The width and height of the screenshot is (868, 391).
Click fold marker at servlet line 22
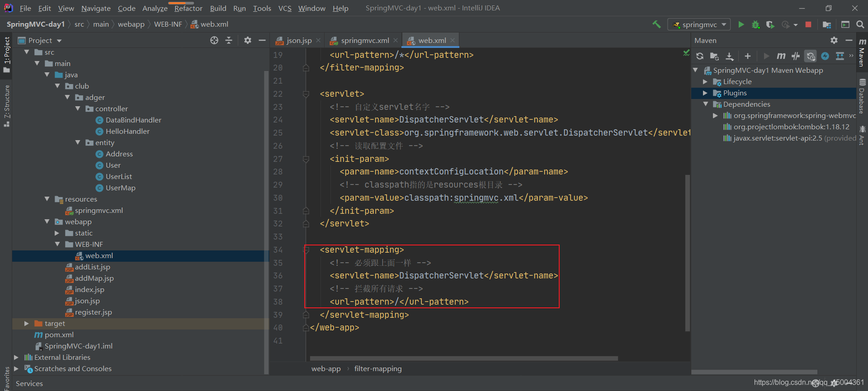tap(306, 94)
